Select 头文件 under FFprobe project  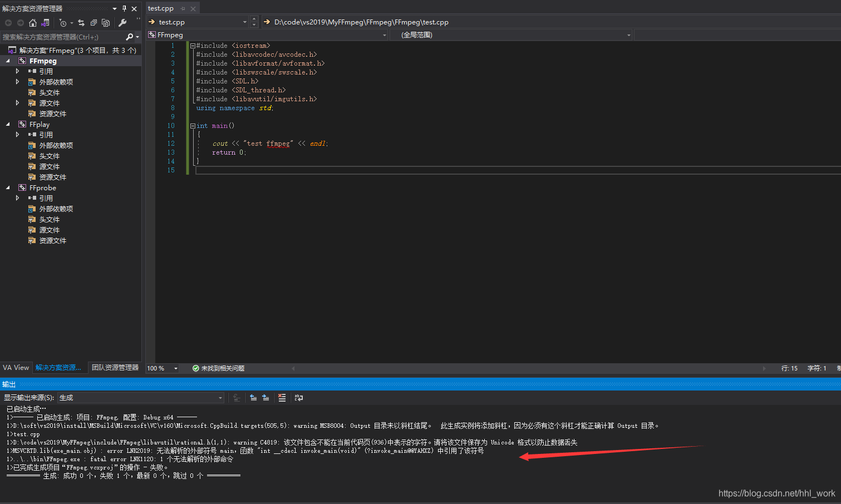point(50,219)
